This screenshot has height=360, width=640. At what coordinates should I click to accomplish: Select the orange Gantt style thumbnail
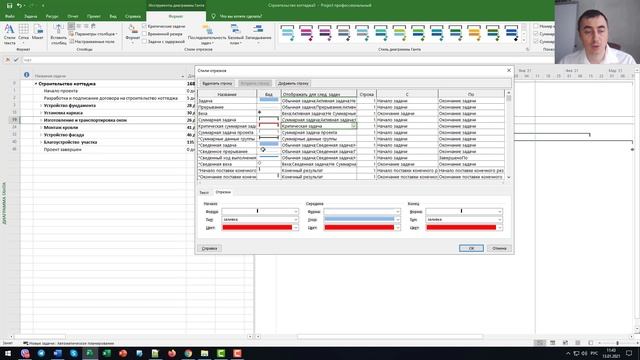[474, 33]
